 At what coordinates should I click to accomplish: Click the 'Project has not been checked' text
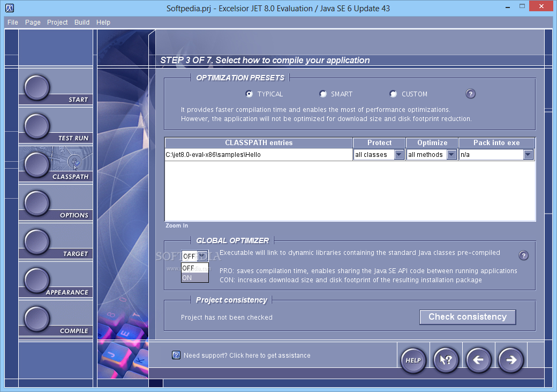(227, 318)
